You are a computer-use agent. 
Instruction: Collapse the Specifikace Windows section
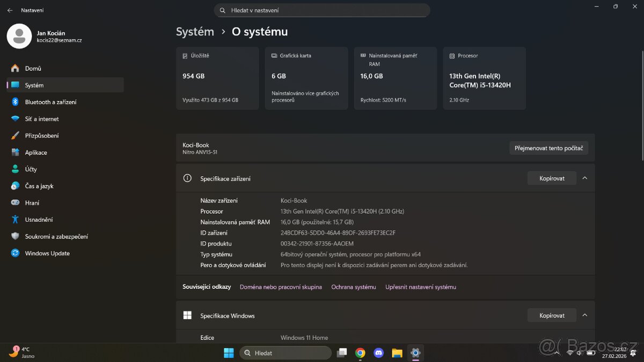[x=584, y=315]
